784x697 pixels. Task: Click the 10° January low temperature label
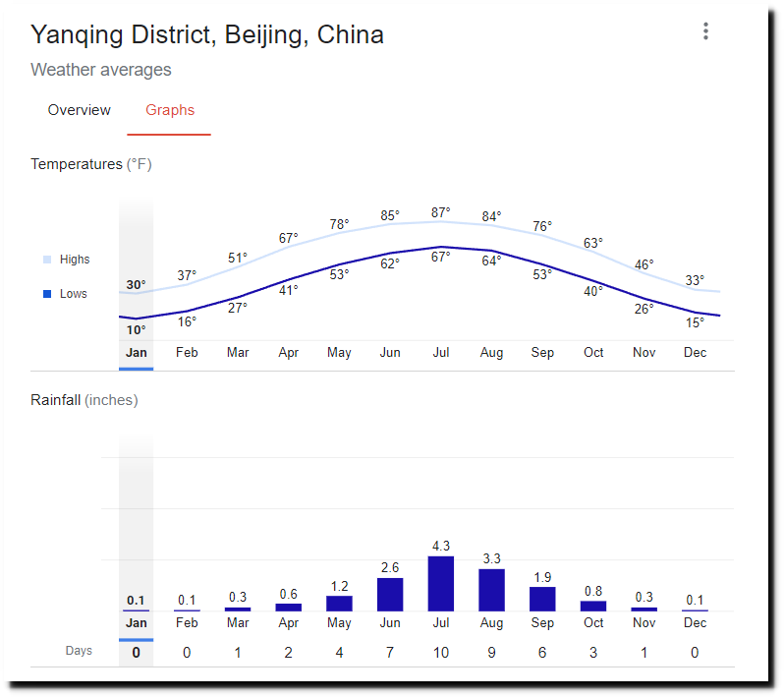coord(136,330)
